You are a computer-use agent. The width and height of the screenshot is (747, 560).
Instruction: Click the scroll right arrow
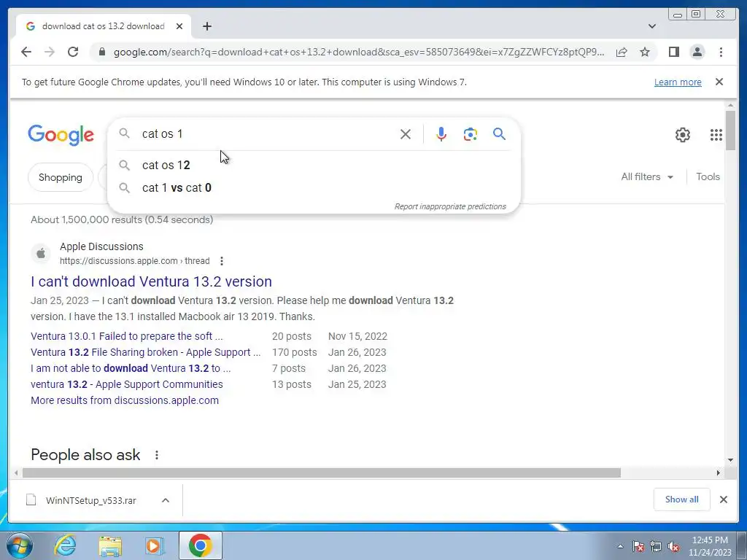click(719, 472)
